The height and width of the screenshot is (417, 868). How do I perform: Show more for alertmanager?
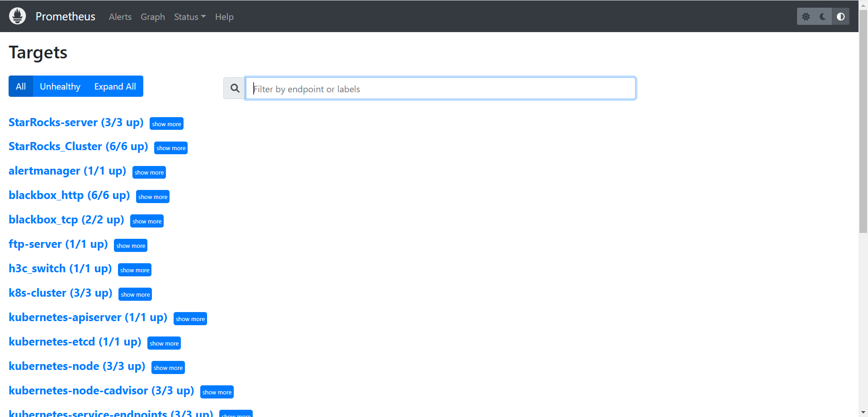[x=149, y=172]
